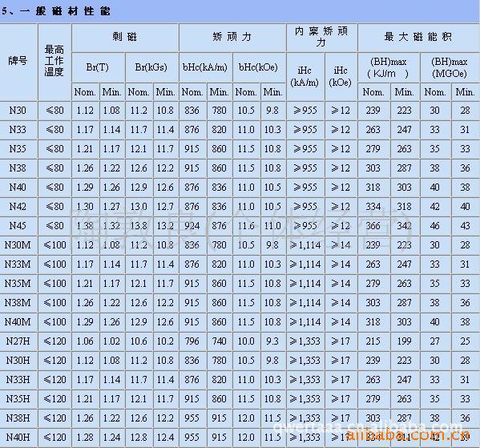Image resolution: width=480 pixels, height=448 pixels.
Task: Click the value 1.28 in N40H row
Action: click(x=85, y=438)
